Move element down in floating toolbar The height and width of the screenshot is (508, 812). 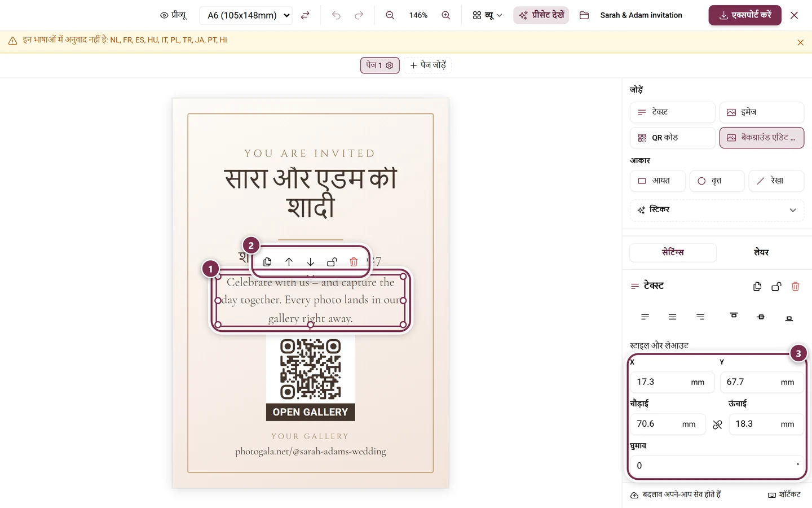[310, 262]
